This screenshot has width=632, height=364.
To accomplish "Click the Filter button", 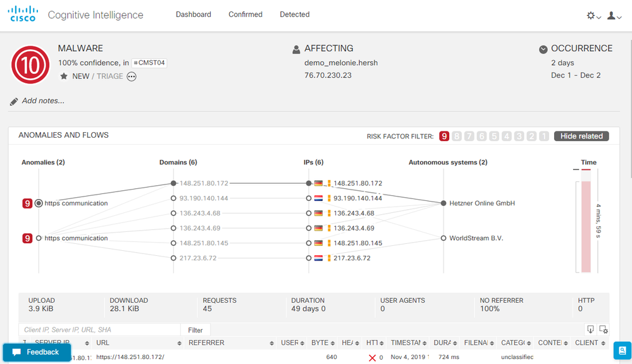I will pyautogui.click(x=195, y=330).
